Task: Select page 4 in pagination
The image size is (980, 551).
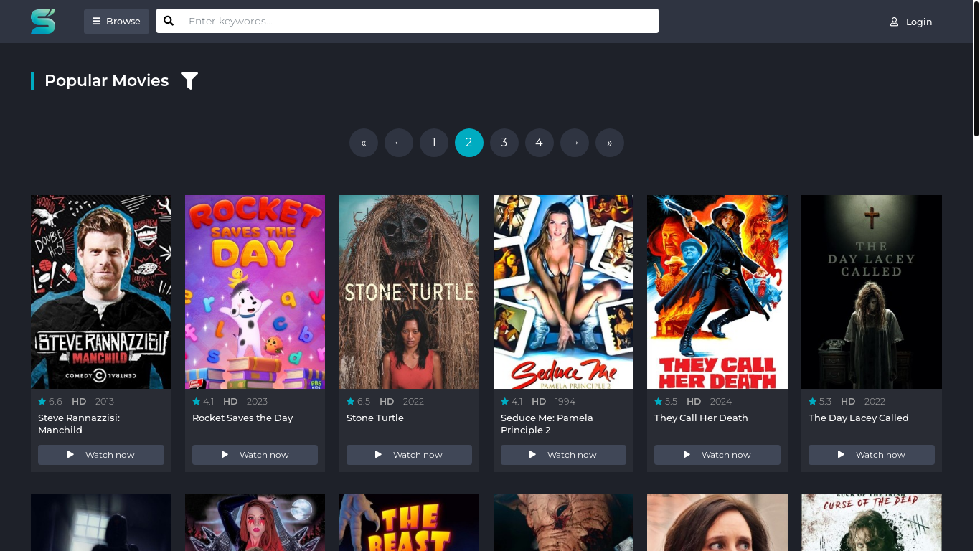Action: coord(540,143)
